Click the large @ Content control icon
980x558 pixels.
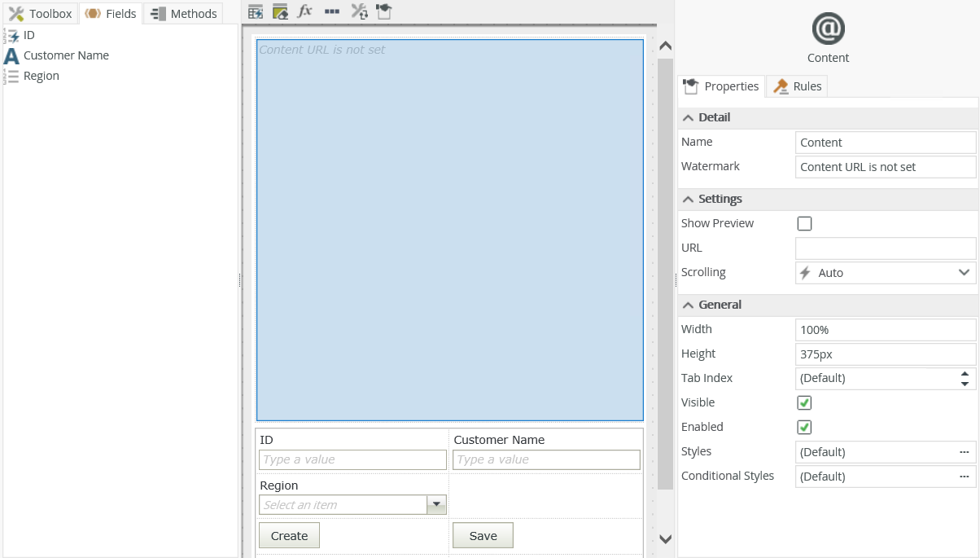(828, 29)
